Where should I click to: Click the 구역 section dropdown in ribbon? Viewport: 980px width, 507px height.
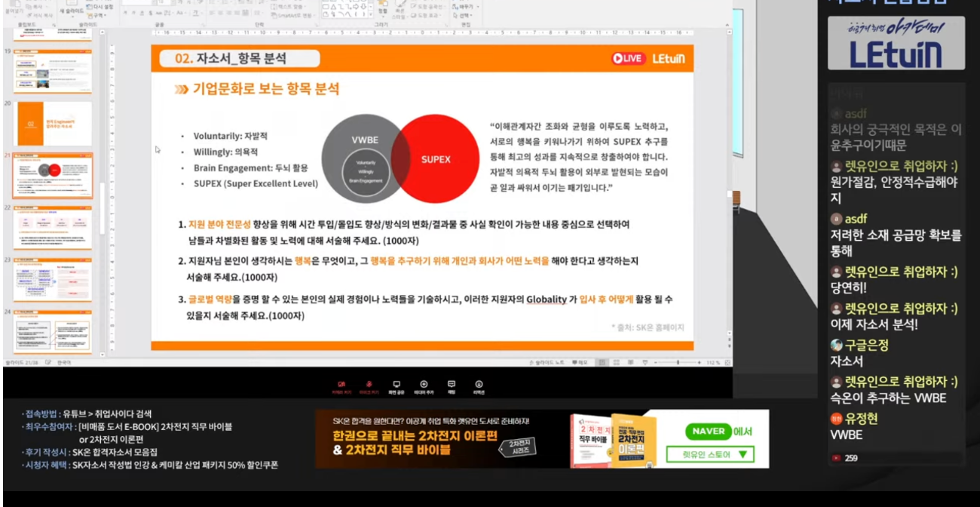pyautogui.click(x=97, y=15)
